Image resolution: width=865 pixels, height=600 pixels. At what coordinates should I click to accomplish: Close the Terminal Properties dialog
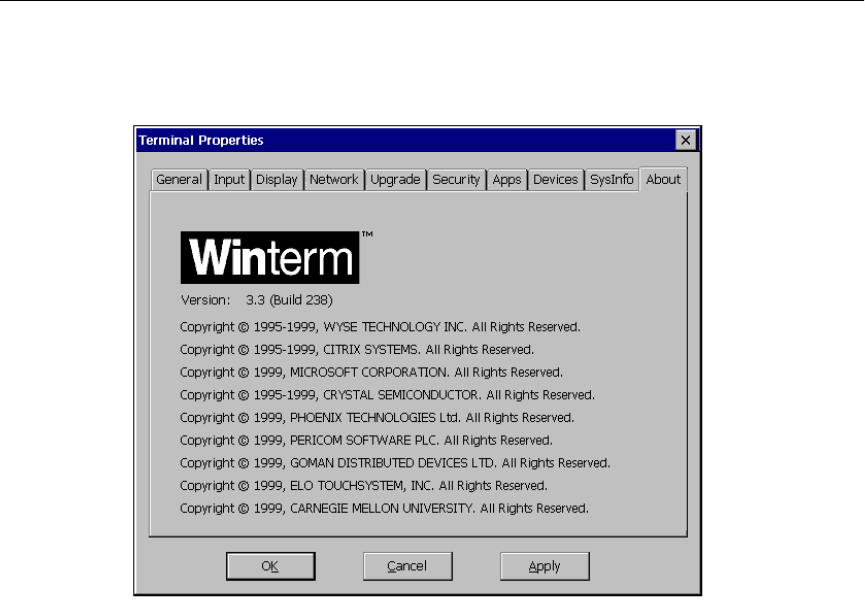pyautogui.click(x=686, y=140)
